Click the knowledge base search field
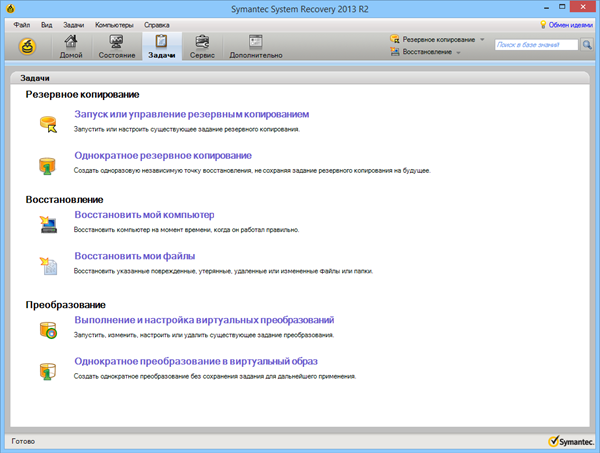This screenshot has height=453, width=600. 536,45
